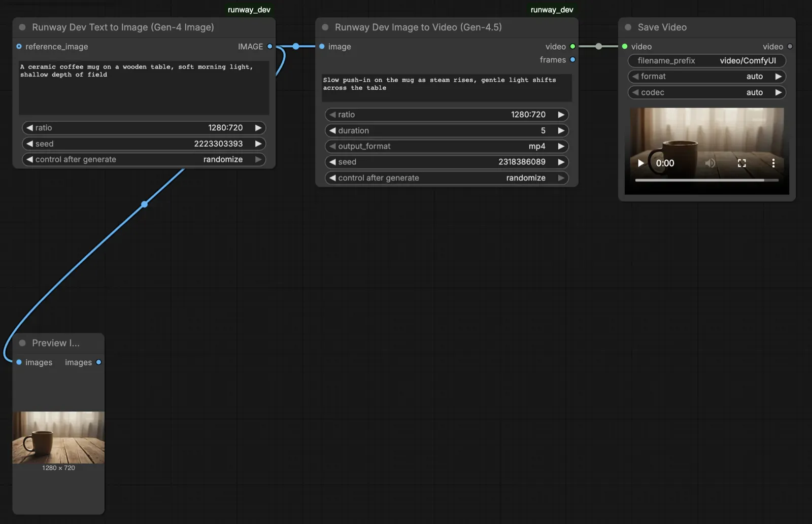The width and height of the screenshot is (812, 524).
Task: Edit the ceramic coffee mug prompt text
Action: pos(144,88)
